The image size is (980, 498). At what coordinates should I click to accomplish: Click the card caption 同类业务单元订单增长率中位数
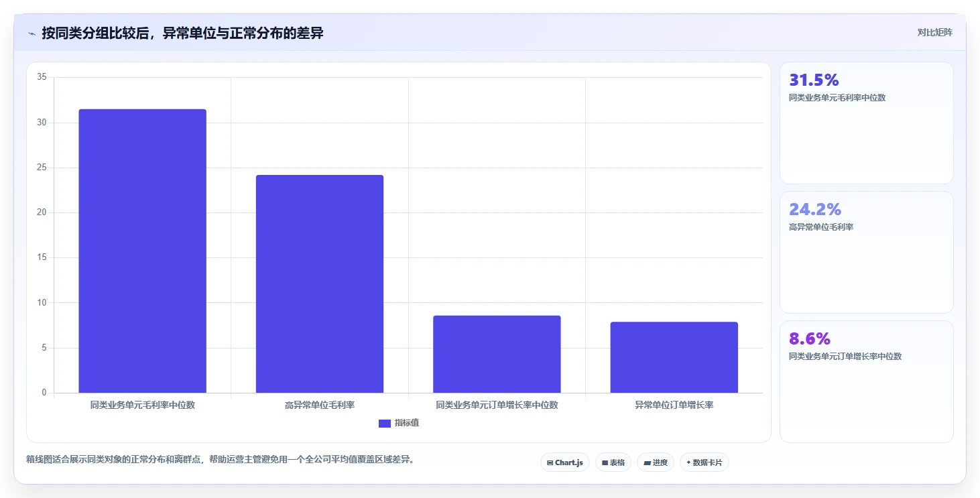click(845, 357)
